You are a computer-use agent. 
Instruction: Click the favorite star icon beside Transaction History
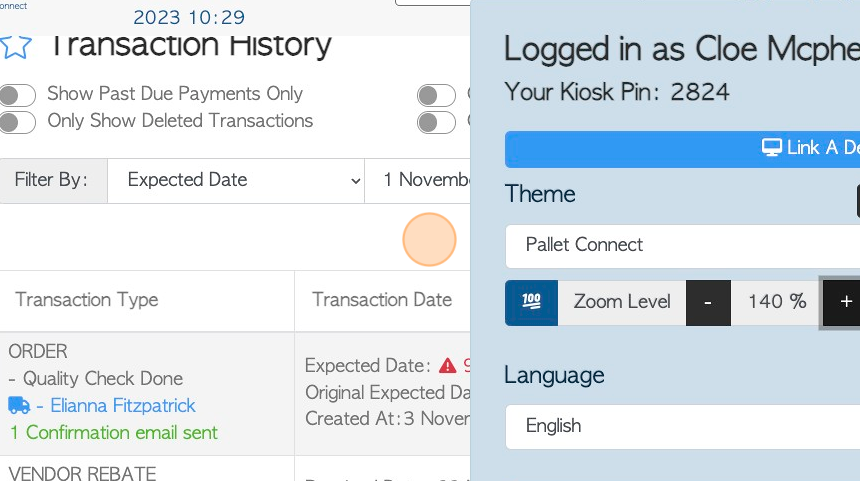15,46
